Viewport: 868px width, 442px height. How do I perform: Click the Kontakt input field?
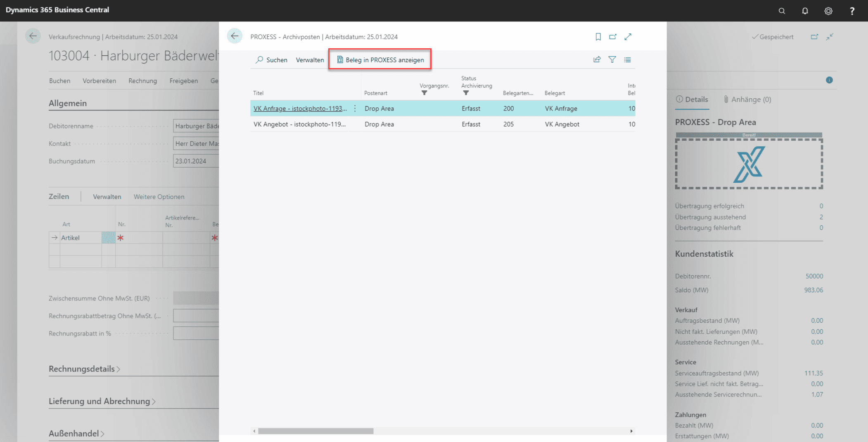[196, 143]
